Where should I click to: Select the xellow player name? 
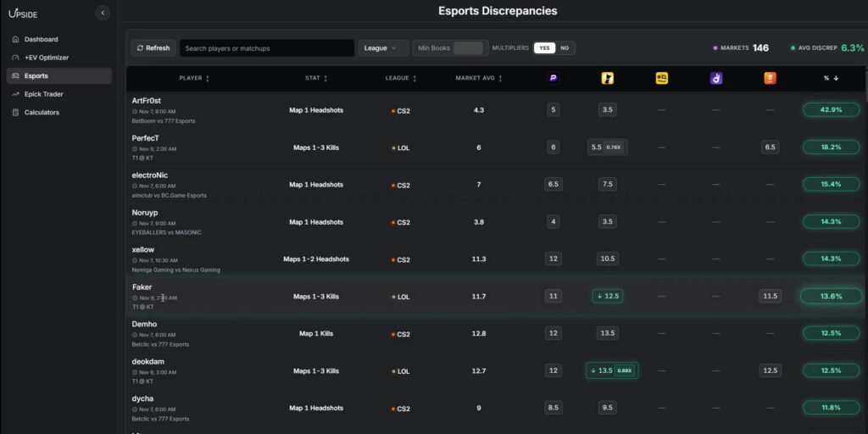(x=142, y=250)
